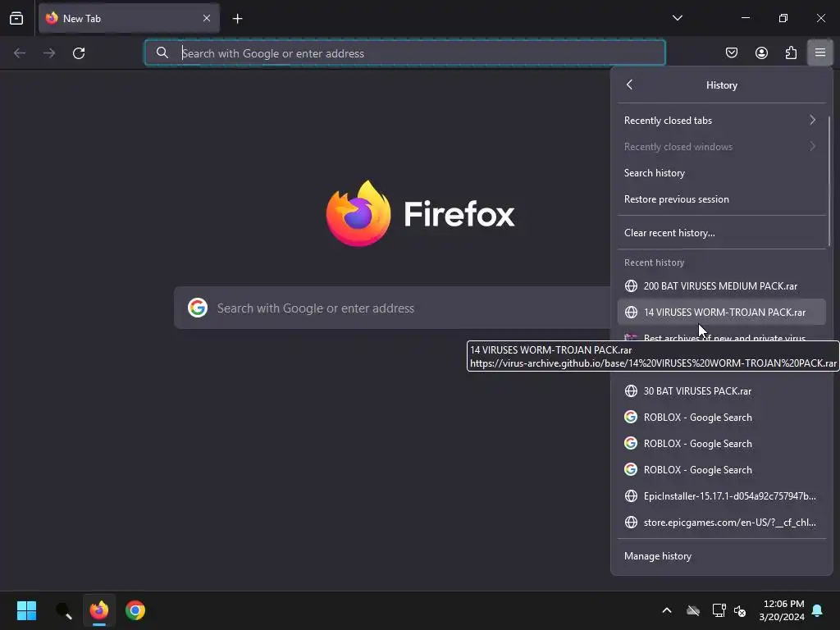Click the homepage Google search box
The height and width of the screenshot is (630, 840).
392,308
